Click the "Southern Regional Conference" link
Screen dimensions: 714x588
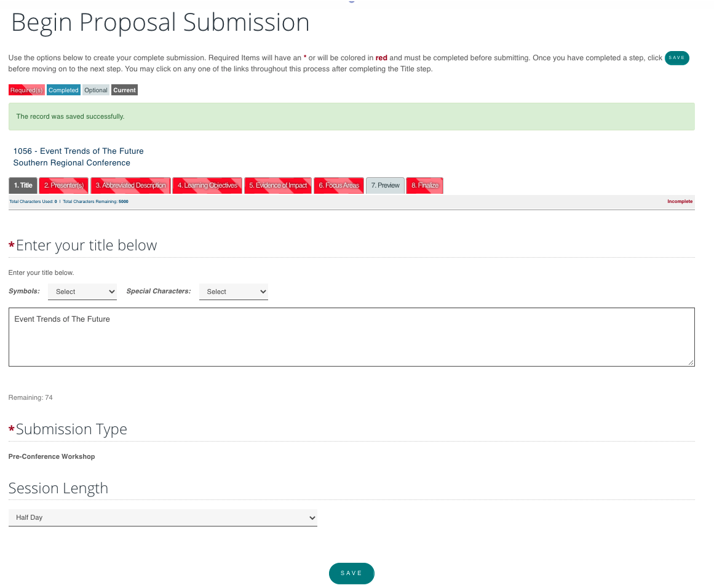(x=71, y=162)
